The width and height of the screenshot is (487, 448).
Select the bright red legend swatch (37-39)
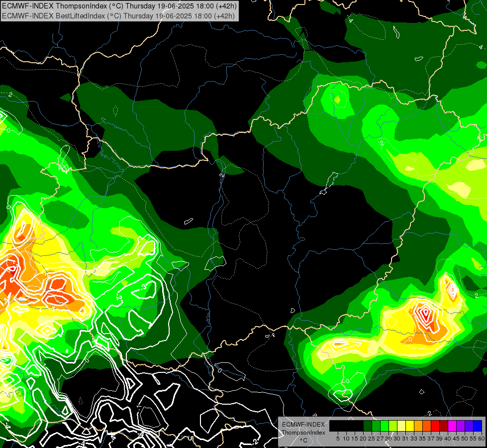(x=435, y=426)
